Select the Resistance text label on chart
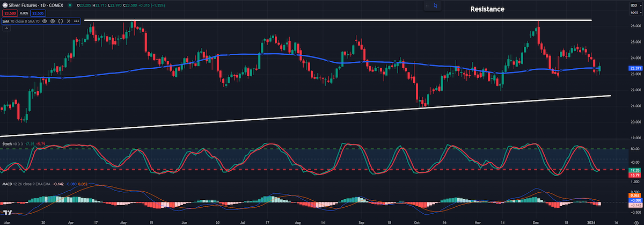644x225 pixels. [487, 9]
